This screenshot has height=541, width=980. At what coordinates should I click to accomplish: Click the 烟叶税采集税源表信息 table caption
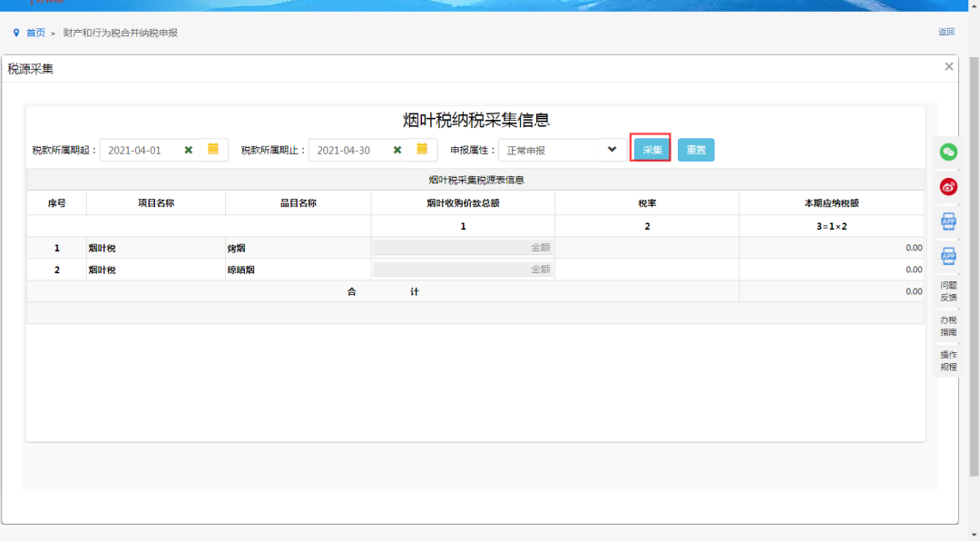click(x=475, y=180)
